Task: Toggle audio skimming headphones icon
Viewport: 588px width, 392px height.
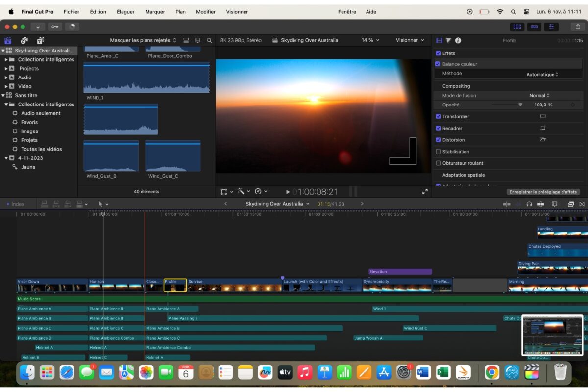Action: [529, 204]
